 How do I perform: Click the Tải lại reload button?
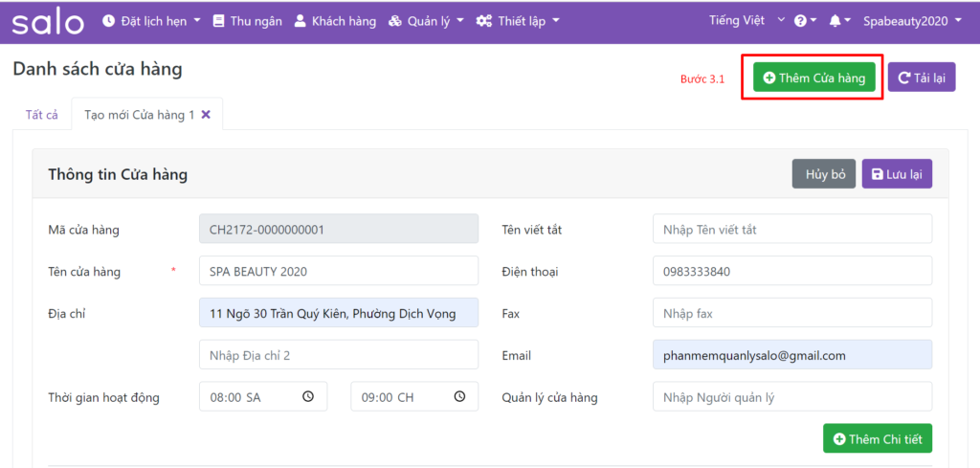point(922,78)
